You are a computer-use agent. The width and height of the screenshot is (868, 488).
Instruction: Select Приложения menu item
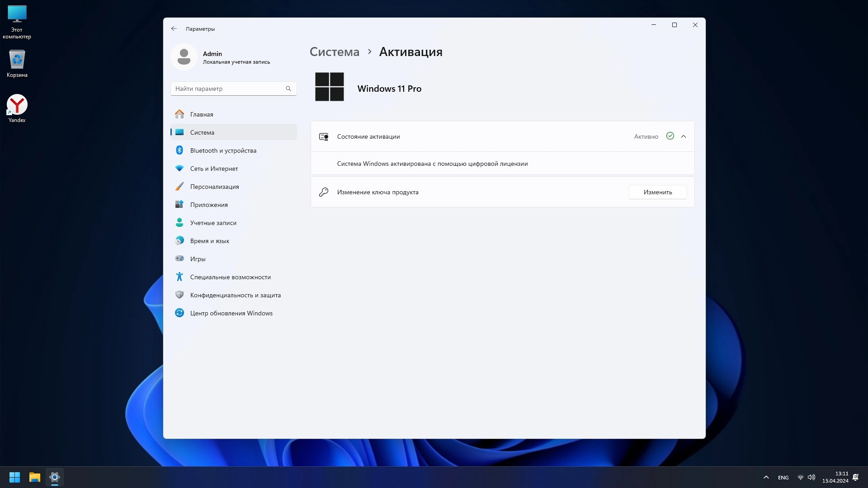pyautogui.click(x=209, y=205)
